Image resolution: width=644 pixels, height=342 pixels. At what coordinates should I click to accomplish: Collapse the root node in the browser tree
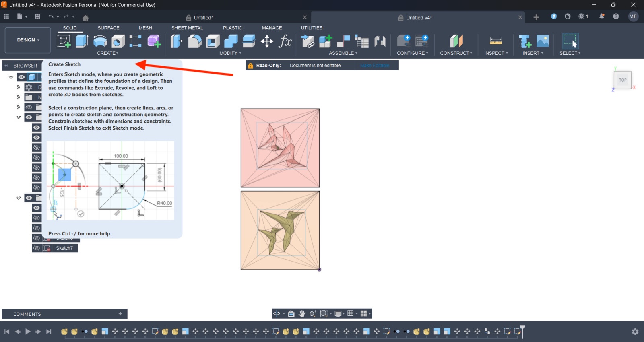click(x=11, y=77)
